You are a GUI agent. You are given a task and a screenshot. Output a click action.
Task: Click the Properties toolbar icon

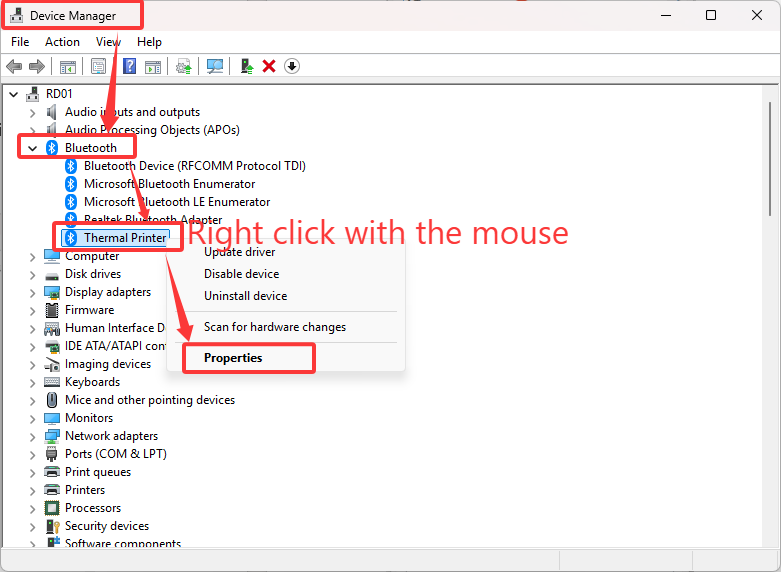(98, 66)
